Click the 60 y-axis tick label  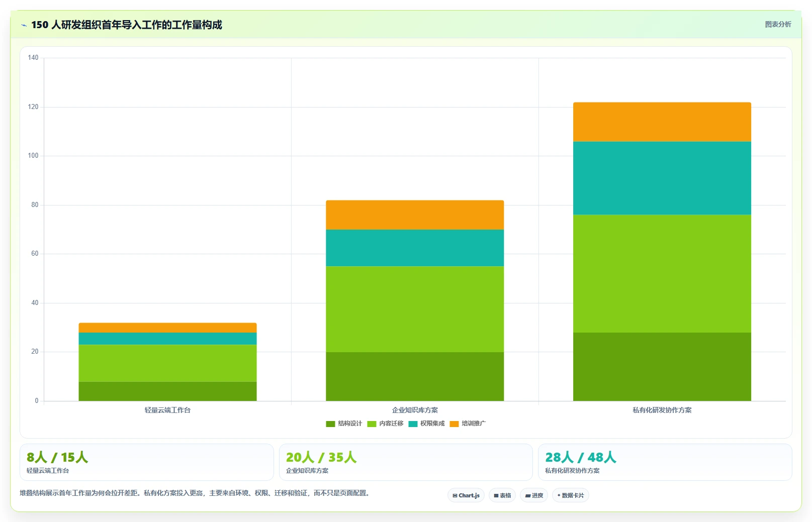pos(35,254)
